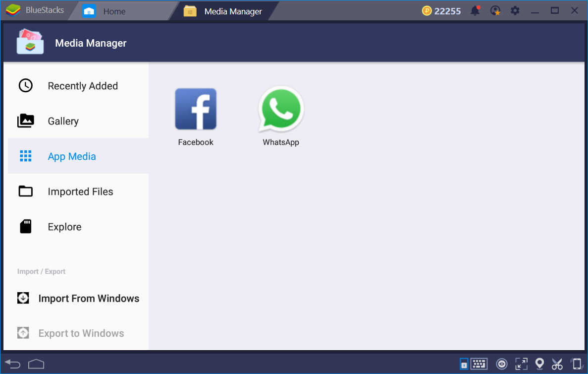Open the Facebook app media folder
The image size is (588, 374).
[196, 109]
